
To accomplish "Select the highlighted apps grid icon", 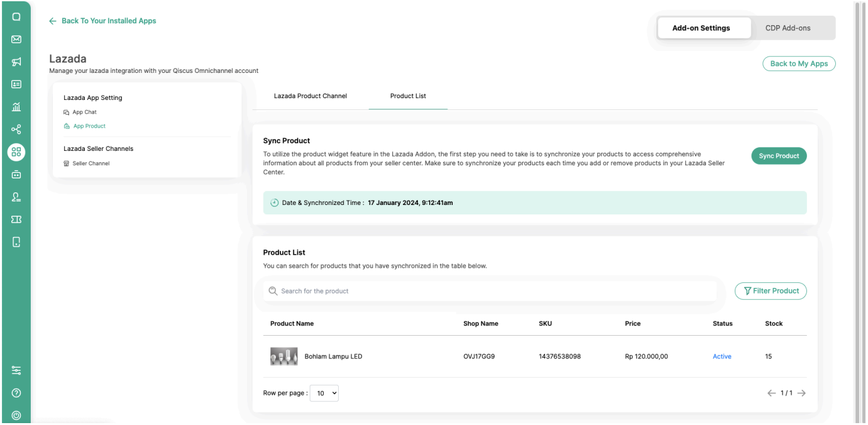I will click(x=17, y=152).
